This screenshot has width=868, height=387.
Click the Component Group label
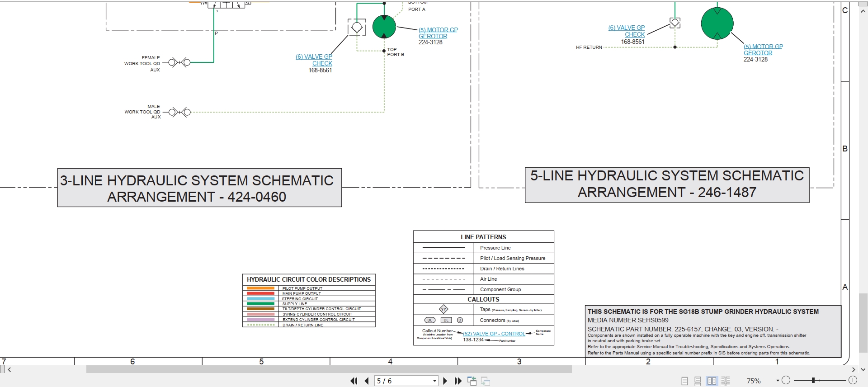[500, 289]
